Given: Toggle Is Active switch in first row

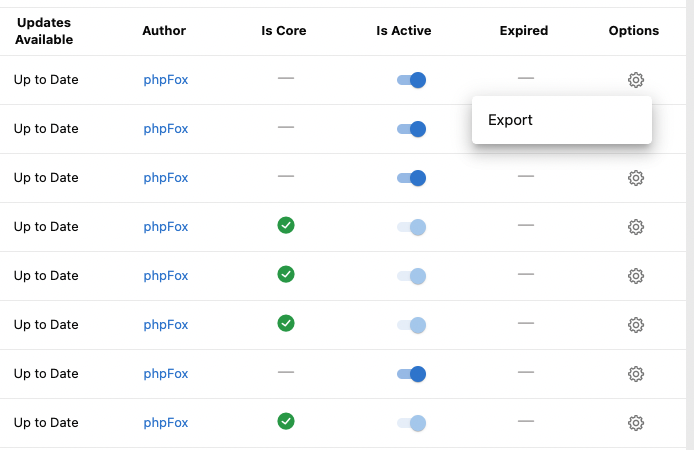Looking at the screenshot, I should pos(411,80).
